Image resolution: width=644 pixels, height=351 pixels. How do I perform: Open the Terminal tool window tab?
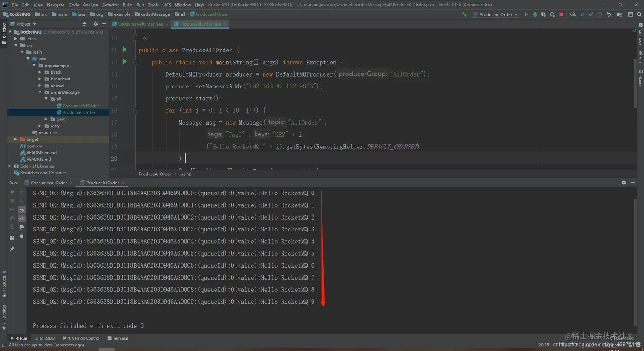[118, 338]
